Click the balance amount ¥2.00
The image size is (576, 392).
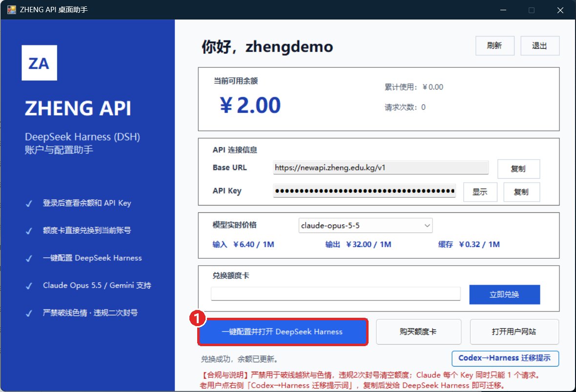tap(250, 105)
